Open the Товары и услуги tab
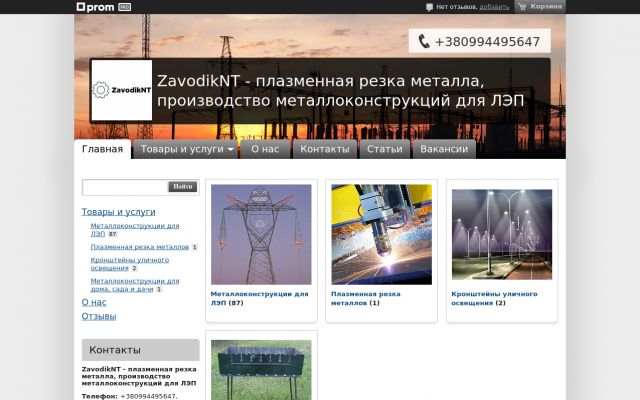Screen dimensions: 640x400 (182, 149)
